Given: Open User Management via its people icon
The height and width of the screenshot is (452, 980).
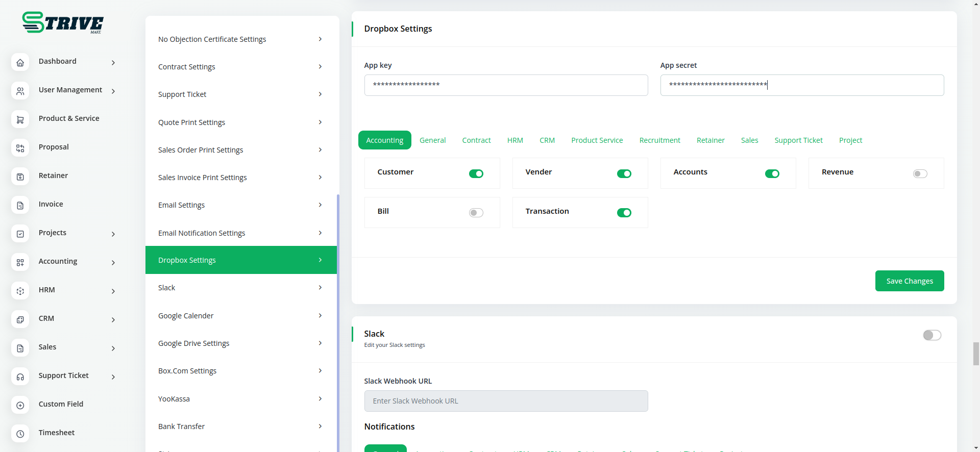Looking at the screenshot, I should [20, 91].
